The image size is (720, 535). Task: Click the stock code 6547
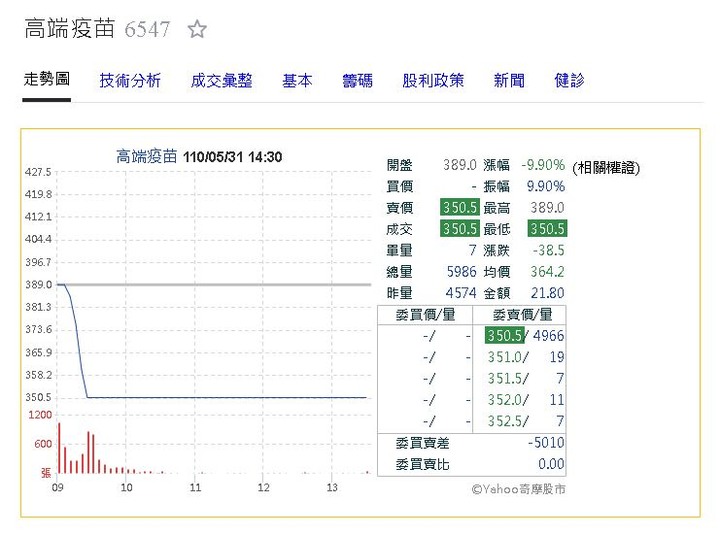[x=147, y=29]
